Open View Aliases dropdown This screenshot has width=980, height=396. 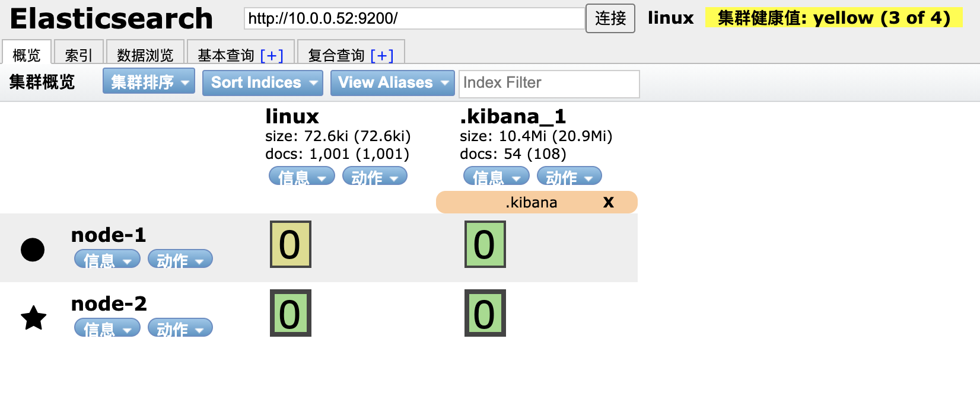[392, 82]
